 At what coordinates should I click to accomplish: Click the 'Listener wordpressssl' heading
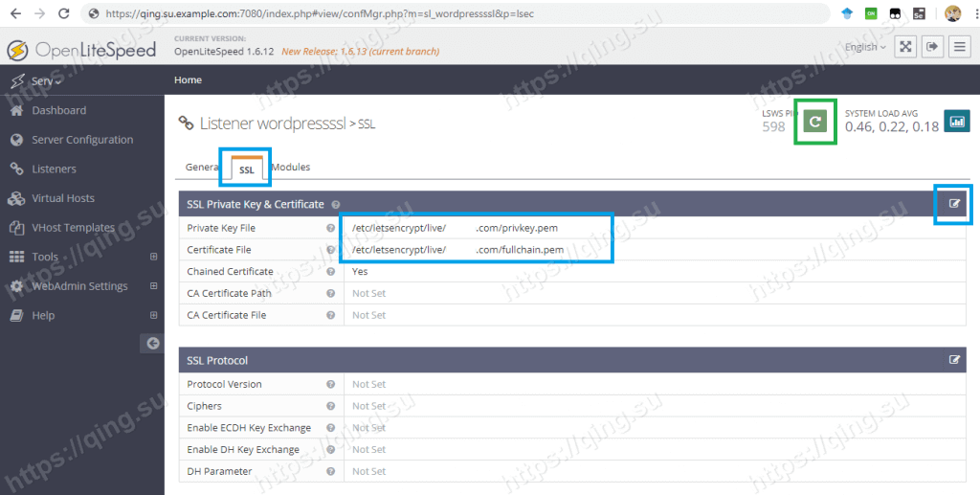pyautogui.click(x=273, y=124)
